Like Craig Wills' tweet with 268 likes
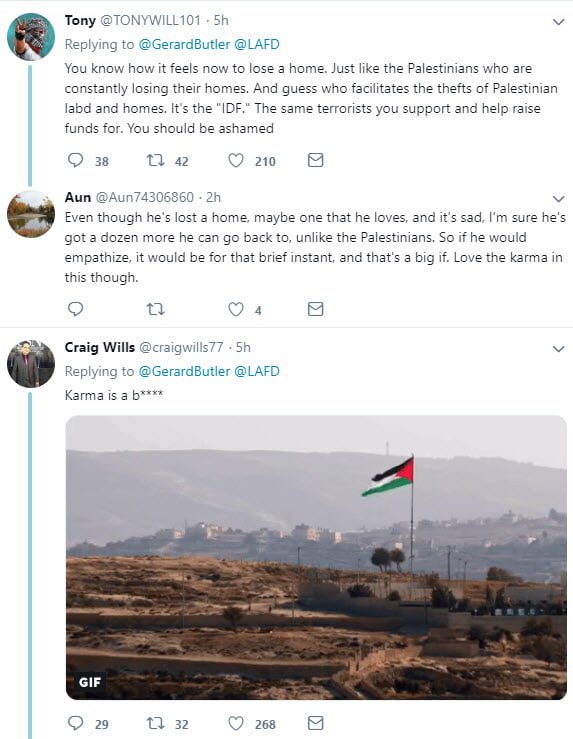This screenshot has height=739, width=573. [236, 723]
